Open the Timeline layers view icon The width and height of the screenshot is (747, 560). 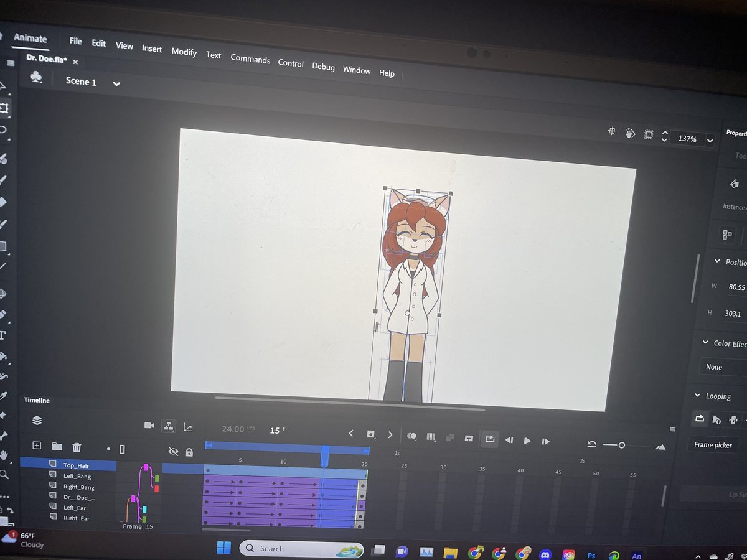[x=37, y=421]
